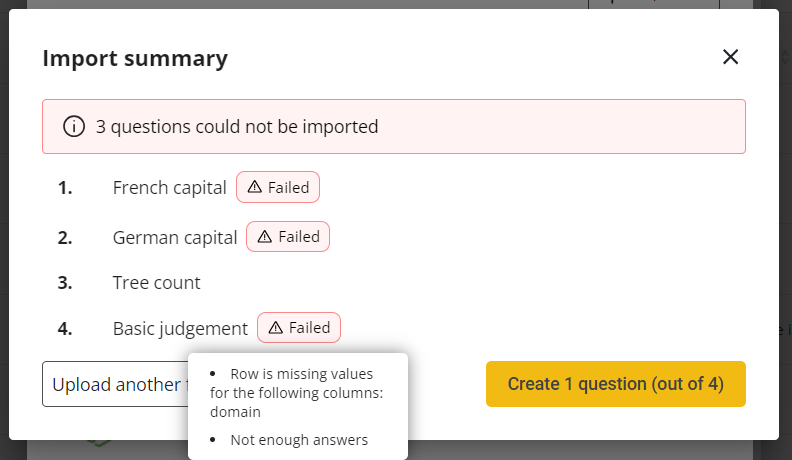Click the warning icon beside German capital
This screenshot has width=792, height=460.
[x=265, y=237]
